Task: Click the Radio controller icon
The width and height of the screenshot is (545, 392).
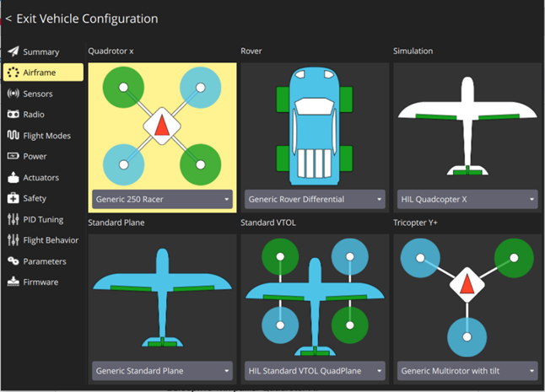Action: click(x=13, y=115)
